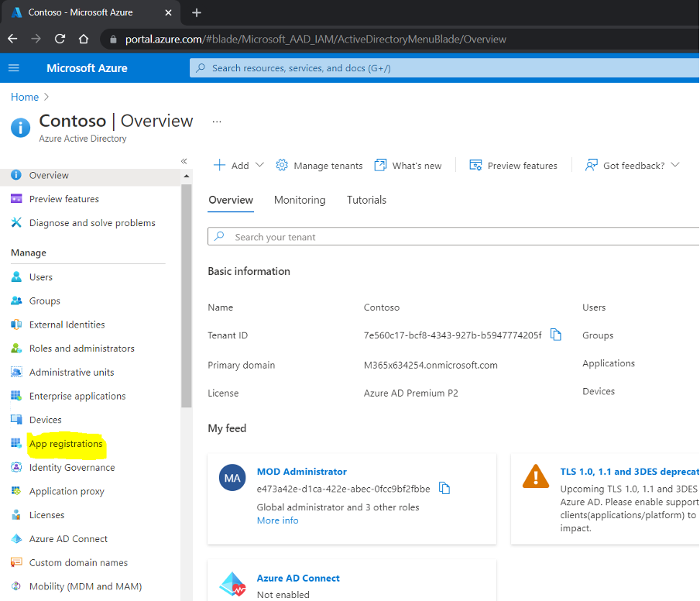Click the Custom domain names icon
700x601 pixels.
(x=16, y=562)
